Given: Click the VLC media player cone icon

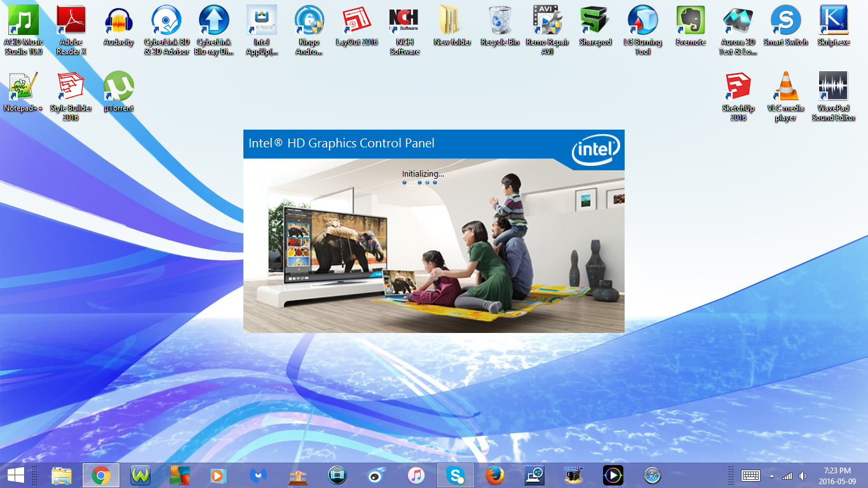Looking at the screenshot, I should click(x=786, y=96).
